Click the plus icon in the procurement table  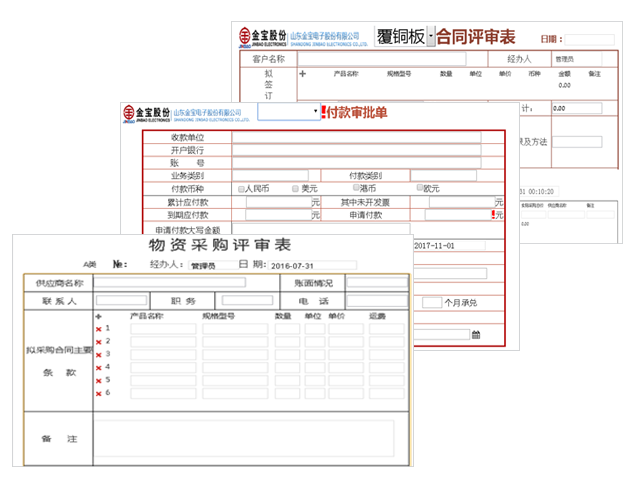99,316
